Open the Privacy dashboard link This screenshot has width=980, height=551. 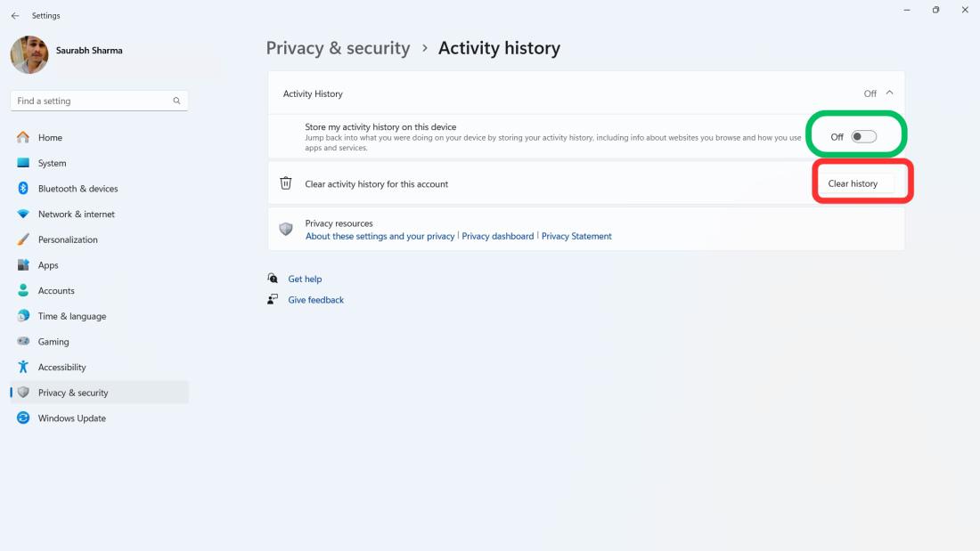(497, 236)
